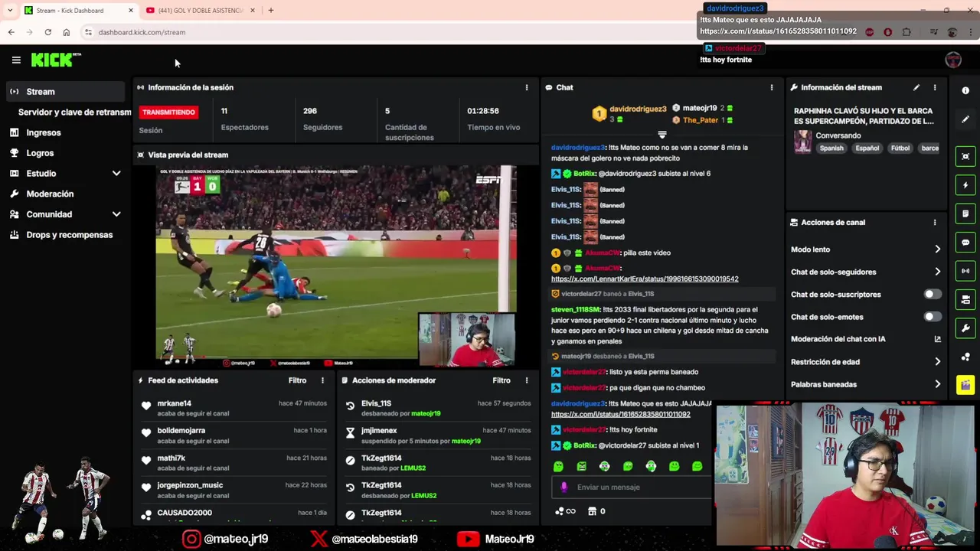Click the browser back arrow
The height and width of the screenshot is (551, 980).
11,32
